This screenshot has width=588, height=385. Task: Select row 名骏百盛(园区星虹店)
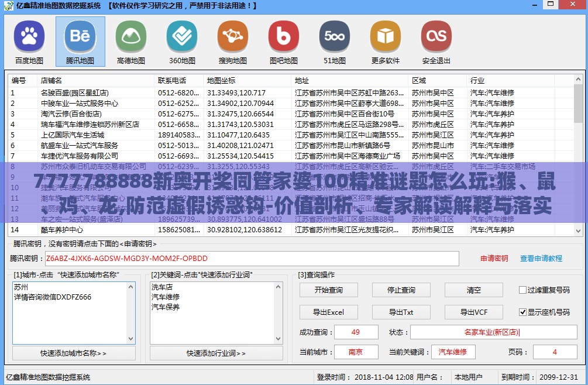click(291, 92)
